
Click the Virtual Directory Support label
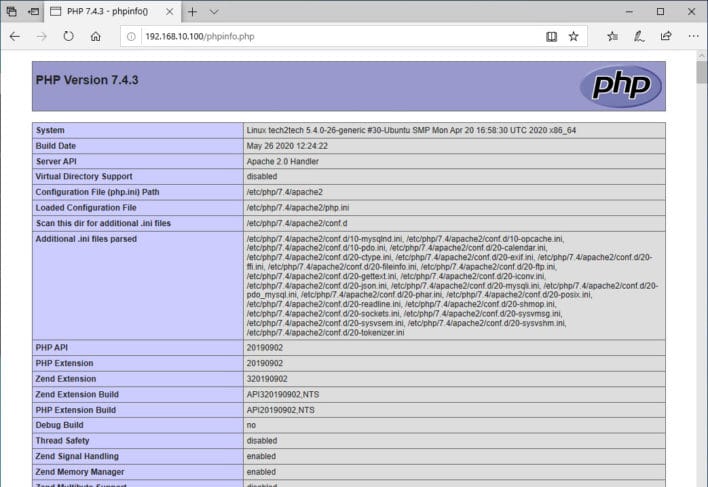click(x=84, y=176)
